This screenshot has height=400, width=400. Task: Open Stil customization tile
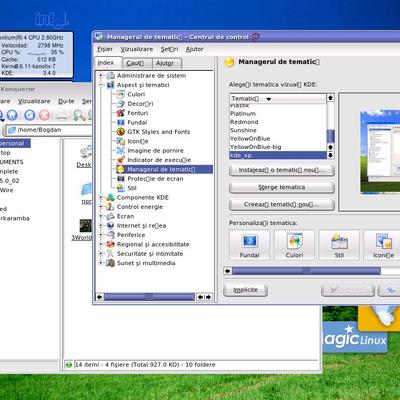339,245
